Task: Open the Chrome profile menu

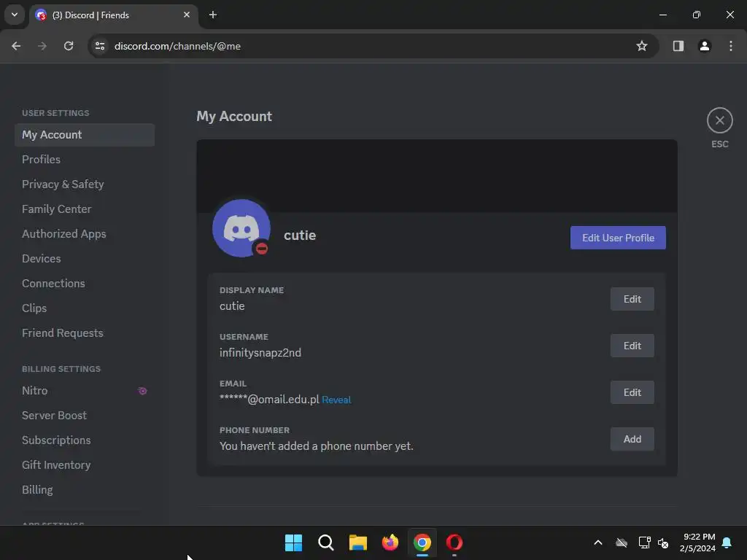Action: point(705,46)
